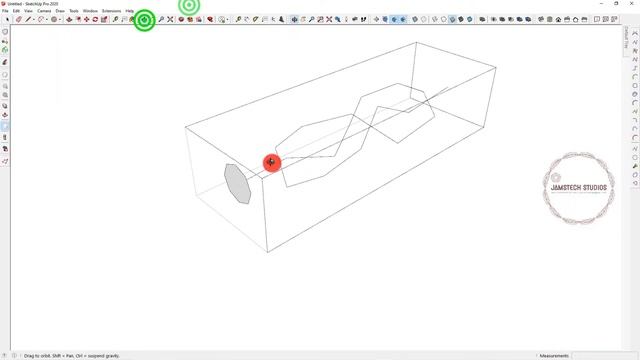Pick the Eraser tool
Image resolution: width=640 pixels, height=360 pixels.
tap(18, 19)
